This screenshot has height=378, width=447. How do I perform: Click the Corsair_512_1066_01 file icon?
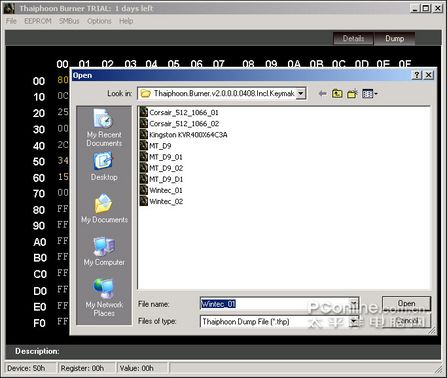pos(144,112)
